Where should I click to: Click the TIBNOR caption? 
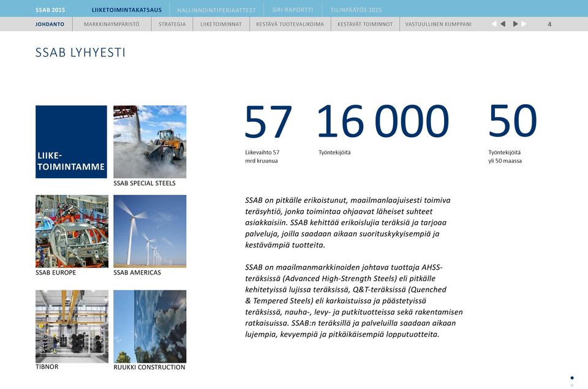point(47,366)
